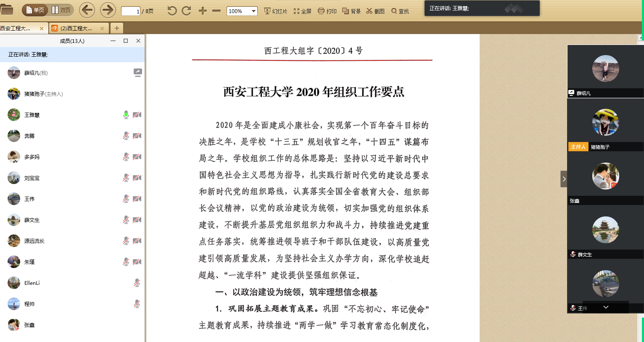
Task: Go to the next page arrow
Action: coord(108,10)
